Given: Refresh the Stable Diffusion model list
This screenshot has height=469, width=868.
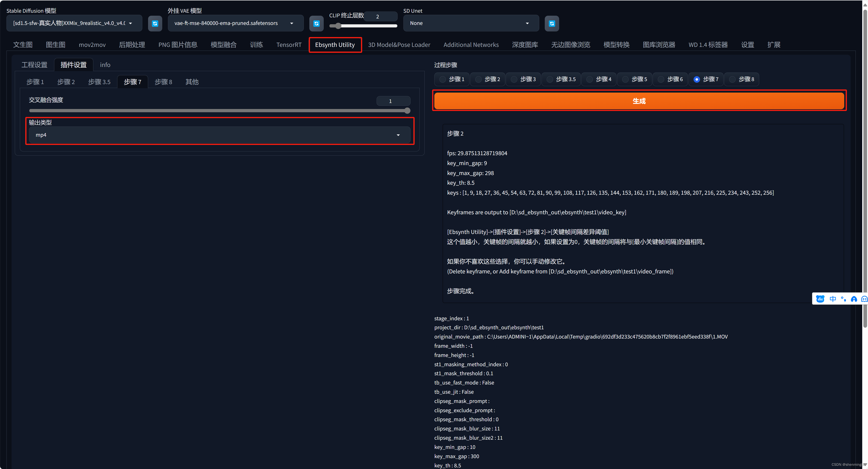Looking at the screenshot, I should point(155,23).
